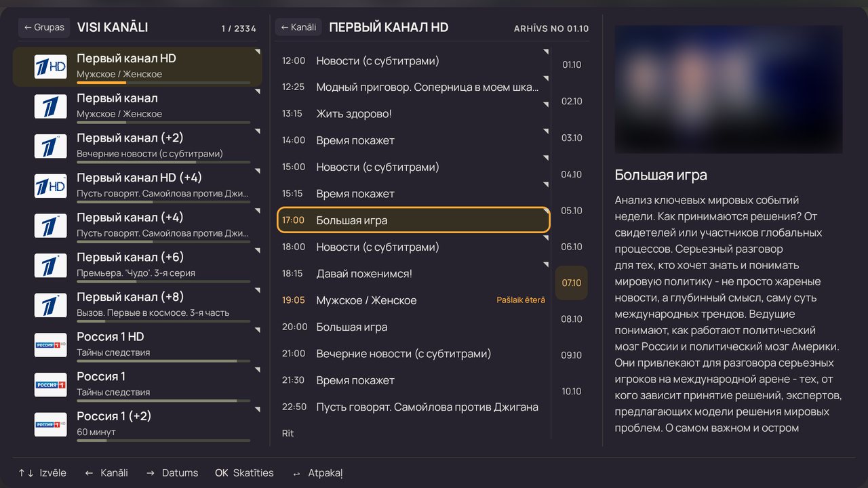Select date 08.10 in archive list
The image size is (868, 488).
572,319
